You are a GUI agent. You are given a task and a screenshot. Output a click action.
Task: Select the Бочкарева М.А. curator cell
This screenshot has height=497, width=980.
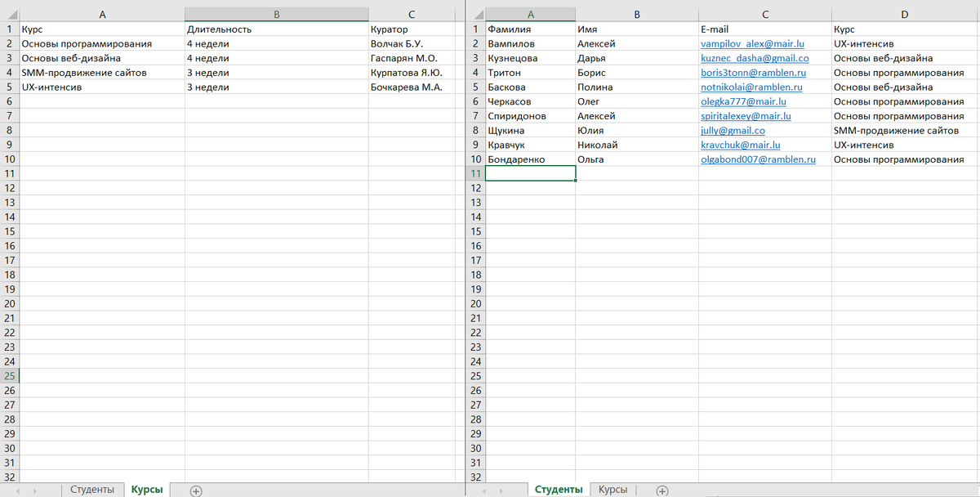[412, 87]
